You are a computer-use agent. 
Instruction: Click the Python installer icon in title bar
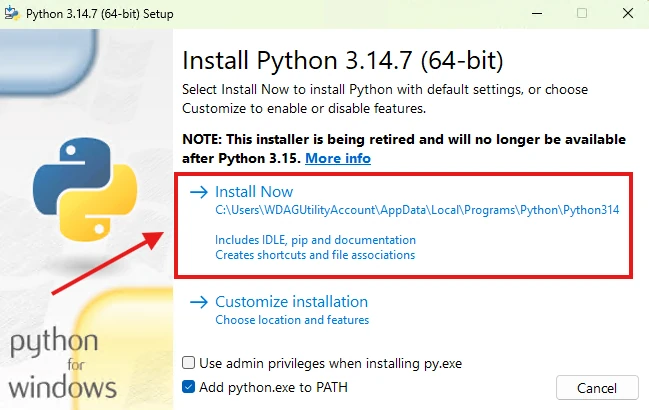click(x=12, y=13)
